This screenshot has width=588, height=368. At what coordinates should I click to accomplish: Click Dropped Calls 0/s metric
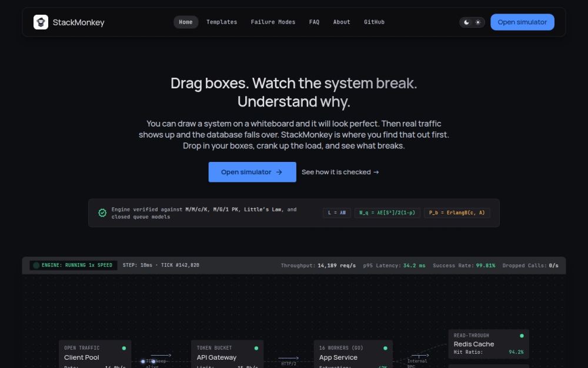click(530, 266)
